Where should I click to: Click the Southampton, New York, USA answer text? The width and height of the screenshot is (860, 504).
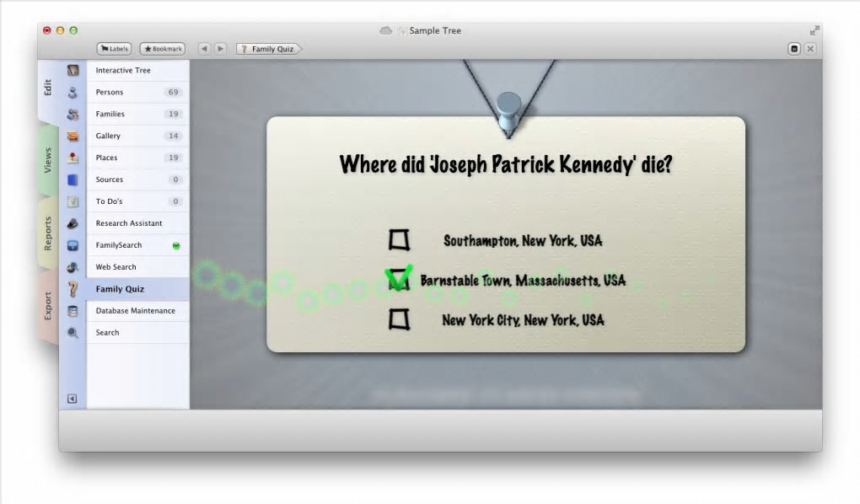(x=523, y=241)
